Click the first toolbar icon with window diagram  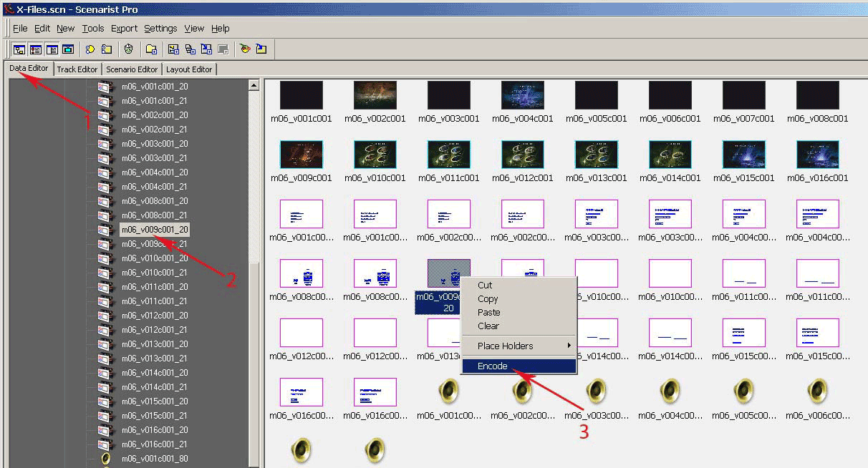click(x=19, y=49)
